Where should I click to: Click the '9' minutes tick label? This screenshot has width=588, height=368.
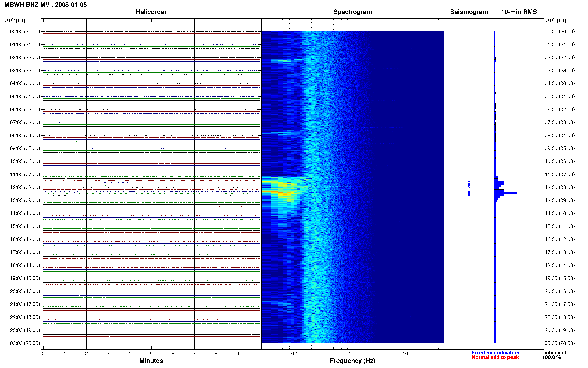(x=238, y=354)
